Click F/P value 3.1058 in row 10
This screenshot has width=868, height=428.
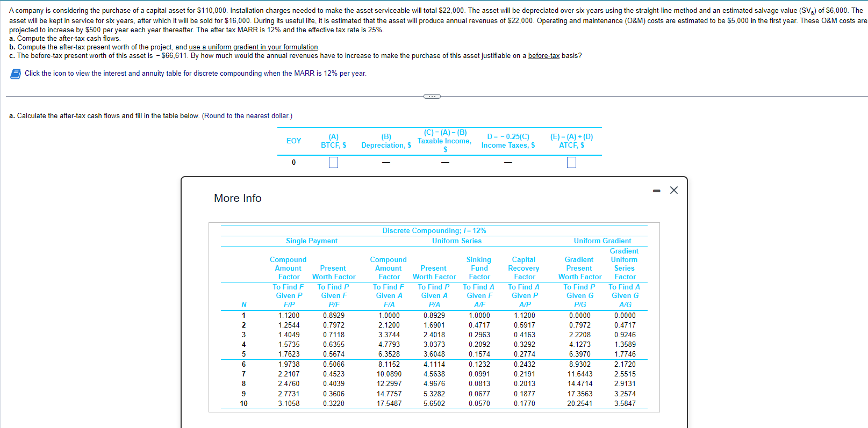[x=289, y=403]
